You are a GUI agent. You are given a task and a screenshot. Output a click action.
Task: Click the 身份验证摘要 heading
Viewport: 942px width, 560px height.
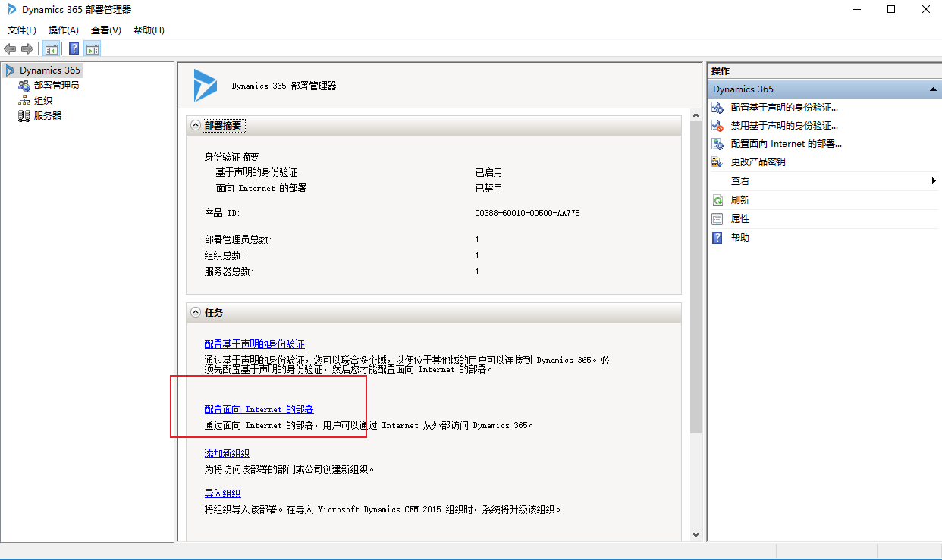[x=231, y=157]
